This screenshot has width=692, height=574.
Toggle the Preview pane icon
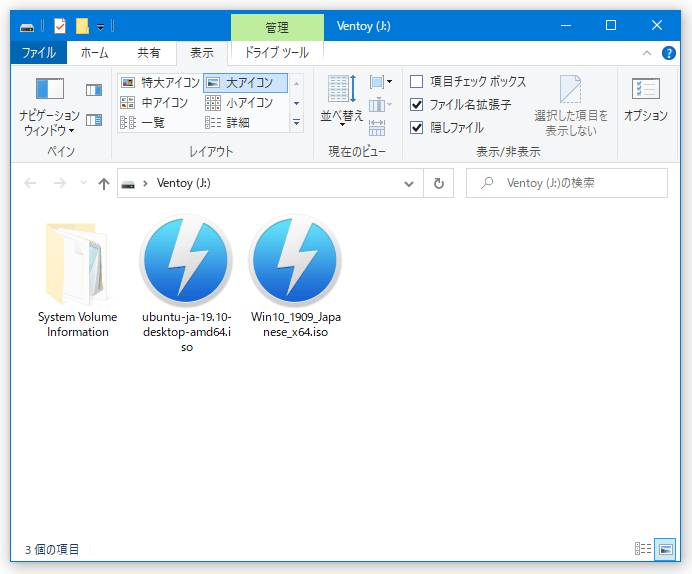point(94,90)
